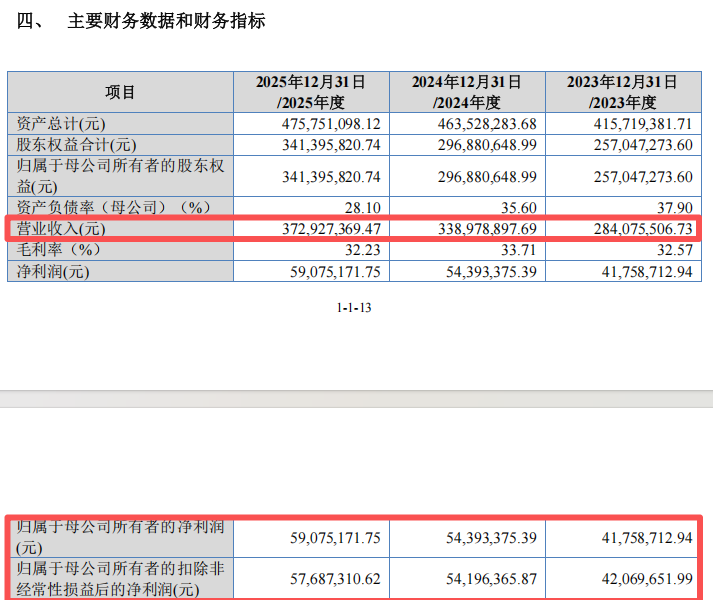Click the page number 1-1-13

tap(354, 308)
